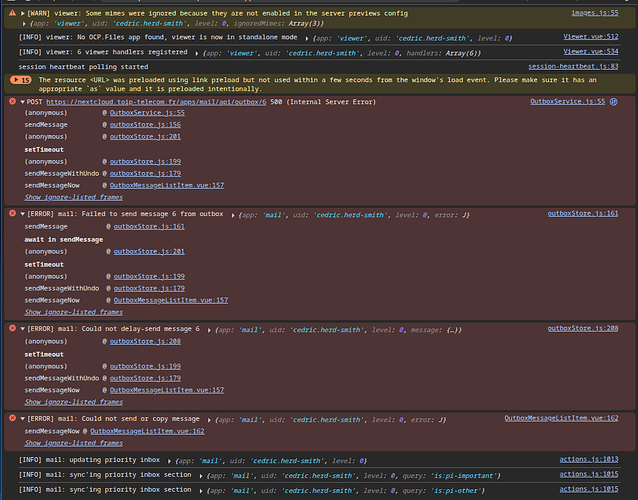Click the '500 (Internal Server Error)' status text
The height and width of the screenshot is (500, 638).
[323, 102]
